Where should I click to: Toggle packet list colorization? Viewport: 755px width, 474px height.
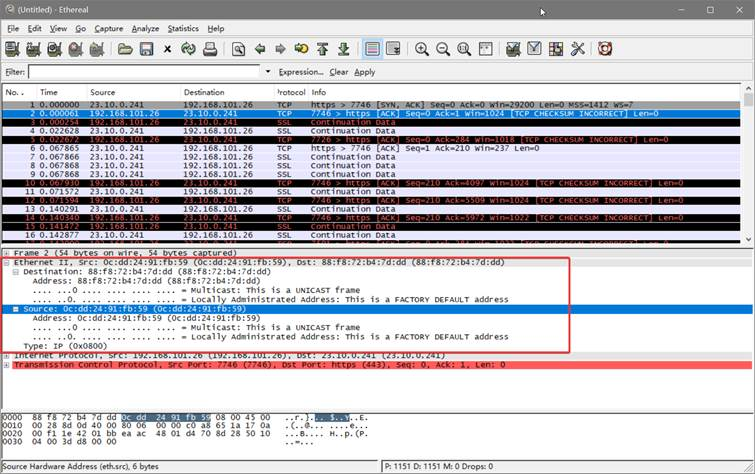pos(372,49)
